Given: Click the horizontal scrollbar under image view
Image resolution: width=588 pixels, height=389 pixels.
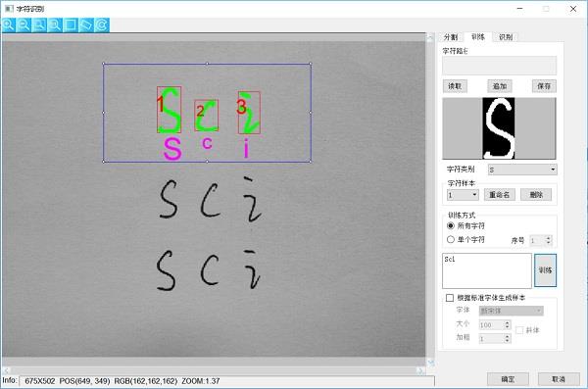Looking at the screenshot, I should [214, 370].
